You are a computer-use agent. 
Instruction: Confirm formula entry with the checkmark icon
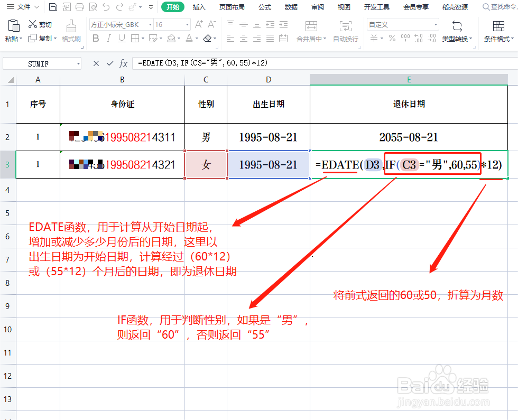(110, 63)
